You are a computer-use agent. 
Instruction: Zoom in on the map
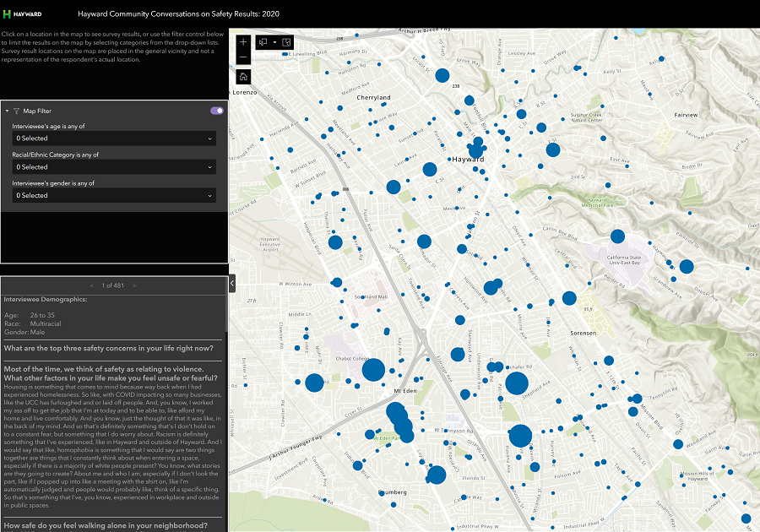click(243, 41)
